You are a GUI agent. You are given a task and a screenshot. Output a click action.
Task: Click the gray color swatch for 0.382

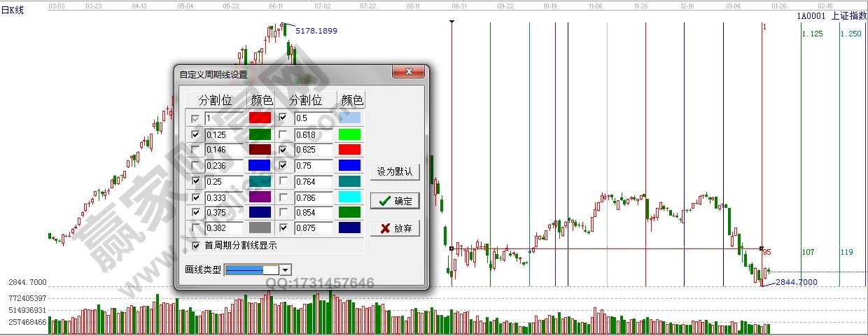point(260,227)
